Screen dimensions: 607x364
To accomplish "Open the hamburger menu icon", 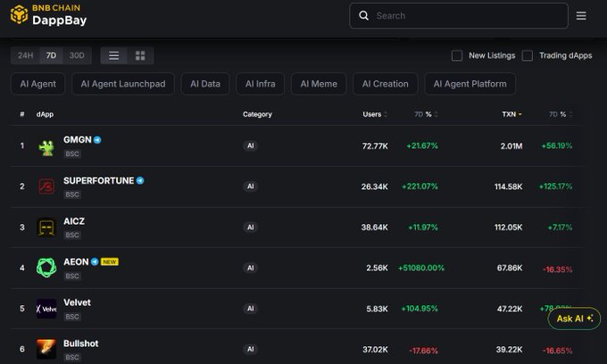I will coord(581,16).
